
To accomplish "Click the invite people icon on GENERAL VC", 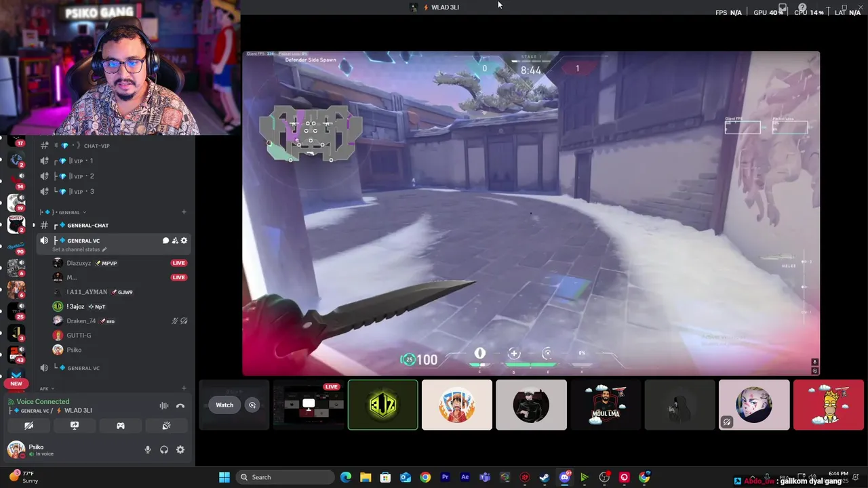I will coord(175,241).
